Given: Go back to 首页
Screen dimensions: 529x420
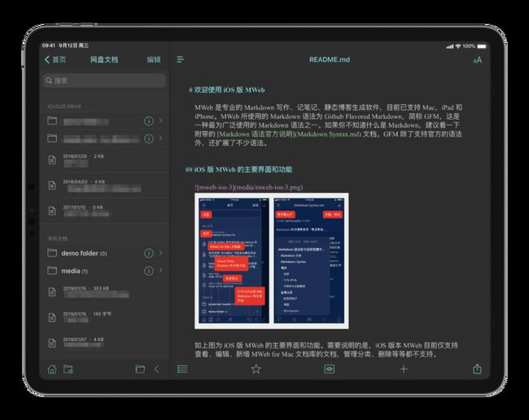Looking at the screenshot, I should [55, 59].
